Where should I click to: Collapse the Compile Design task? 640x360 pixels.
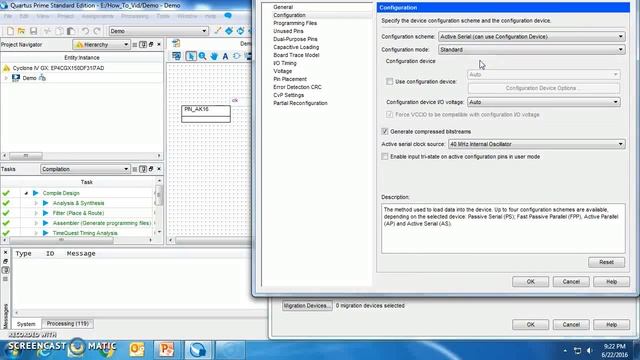26,193
